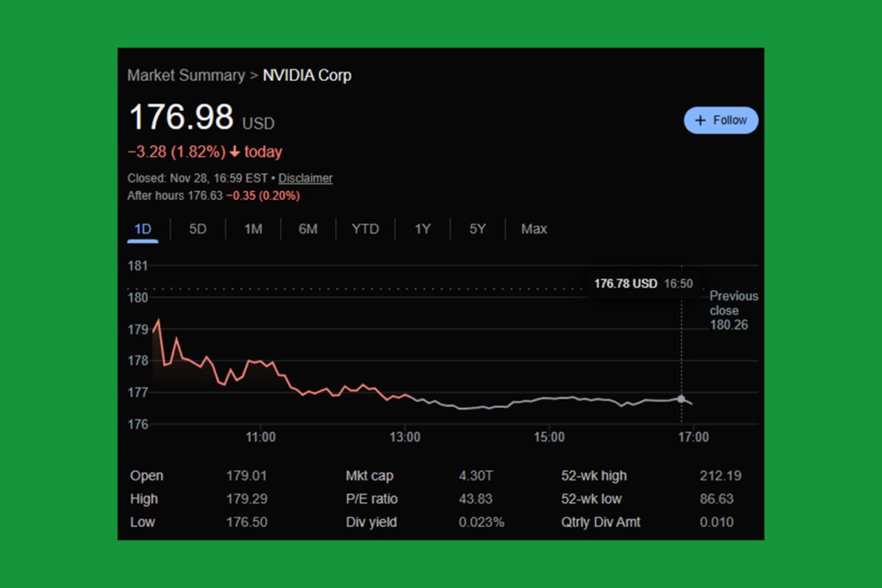Screen dimensions: 882x588
Task: Click the large 176.98 price display
Action: tap(181, 117)
